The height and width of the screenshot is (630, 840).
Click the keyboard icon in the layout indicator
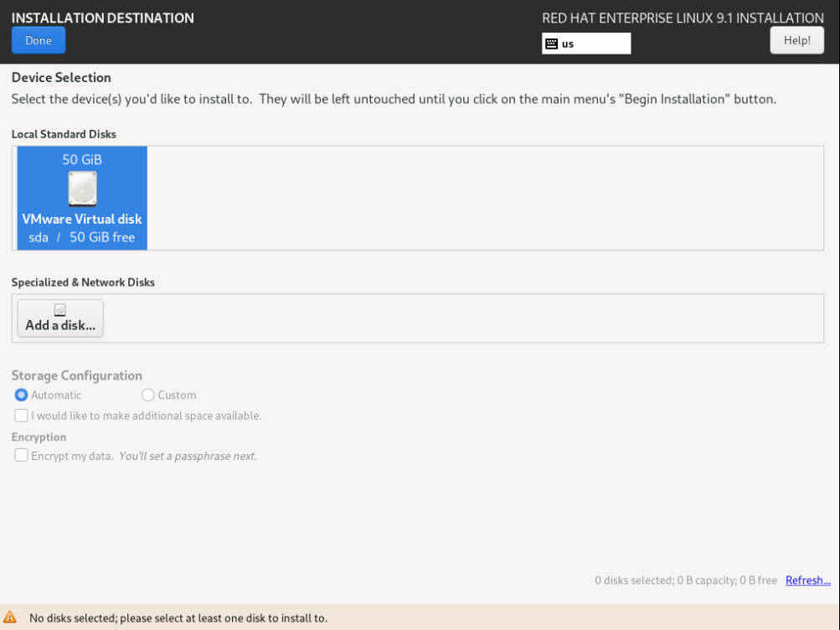click(551, 44)
